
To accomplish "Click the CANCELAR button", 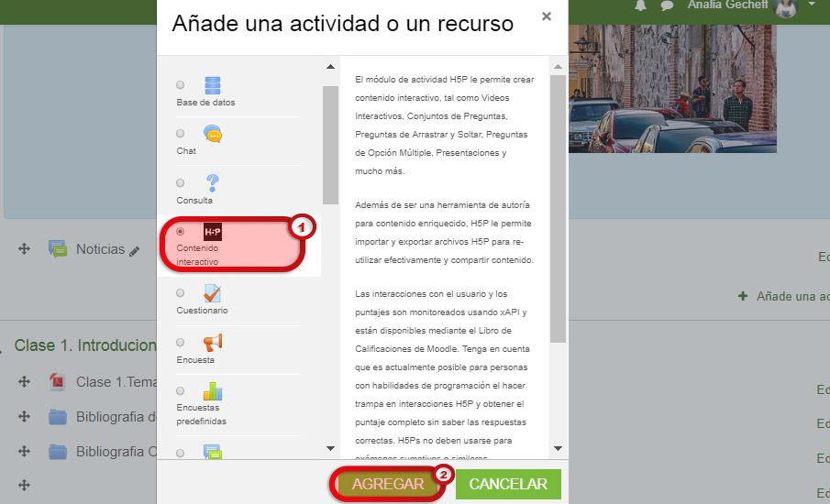I will click(508, 484).
